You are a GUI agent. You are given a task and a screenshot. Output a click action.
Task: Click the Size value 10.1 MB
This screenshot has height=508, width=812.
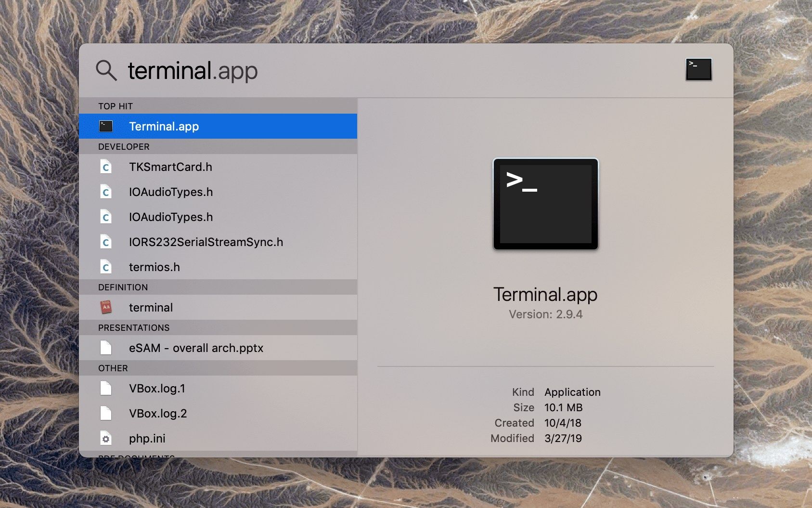pyautogui.click(x=563, y=407)
